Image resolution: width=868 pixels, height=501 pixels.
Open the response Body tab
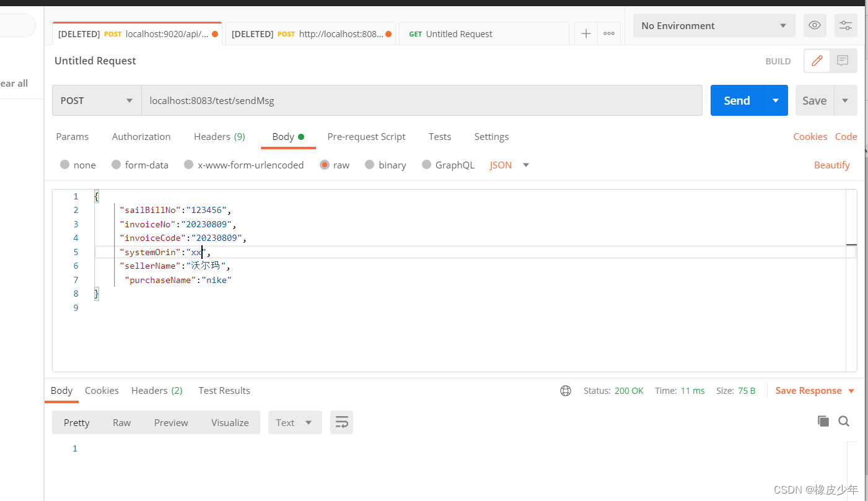(x=61, y=390)
